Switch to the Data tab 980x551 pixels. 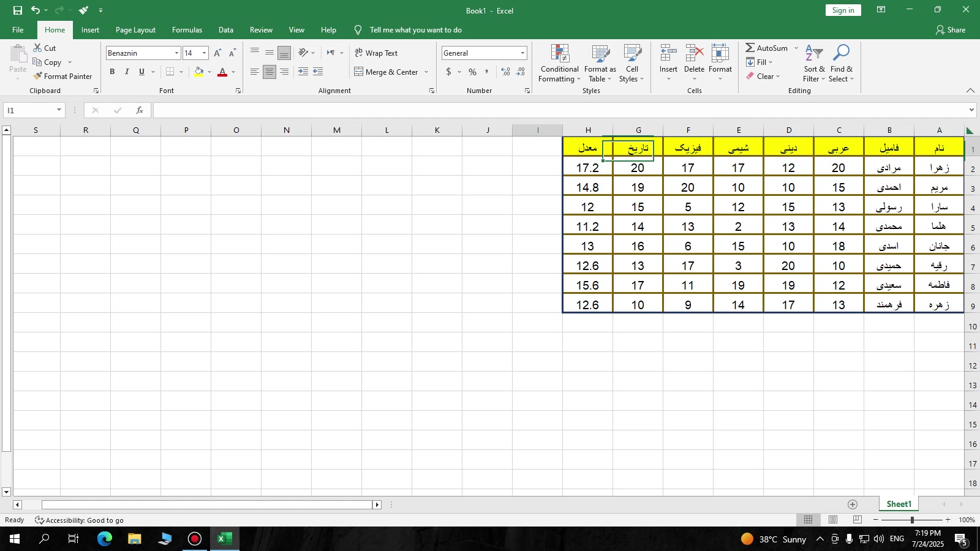226,30
